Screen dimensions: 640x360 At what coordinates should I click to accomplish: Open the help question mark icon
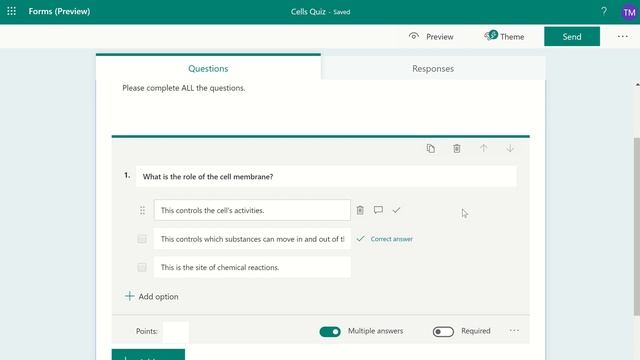coord(604,11)
